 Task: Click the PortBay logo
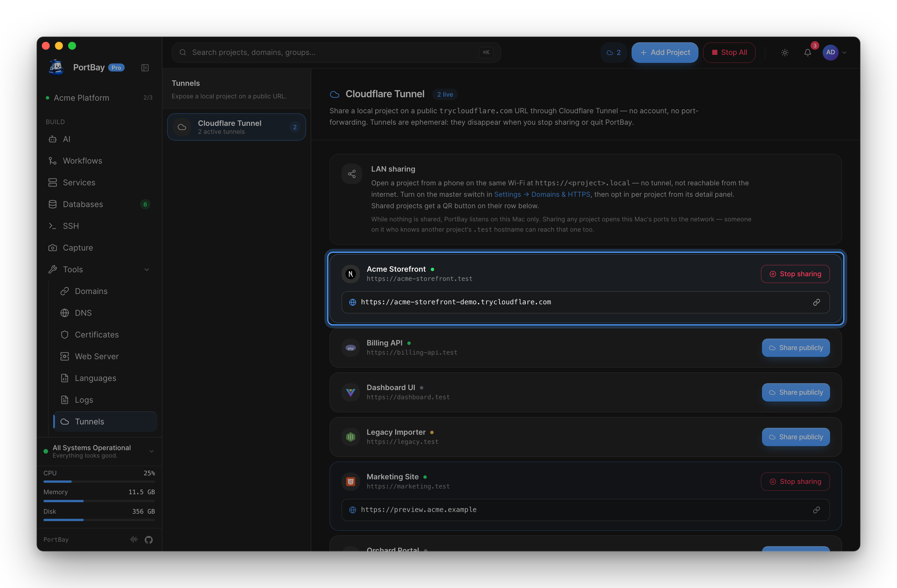coord(56,67)
